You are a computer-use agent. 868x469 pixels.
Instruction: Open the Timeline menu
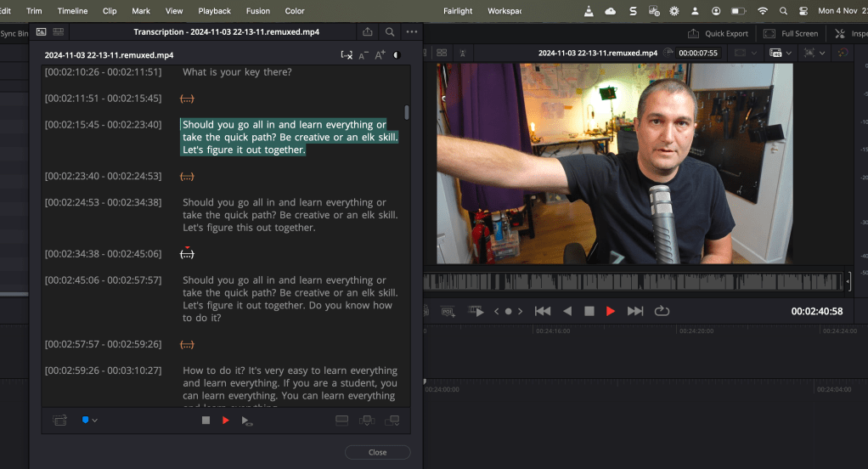click(72, 10)
